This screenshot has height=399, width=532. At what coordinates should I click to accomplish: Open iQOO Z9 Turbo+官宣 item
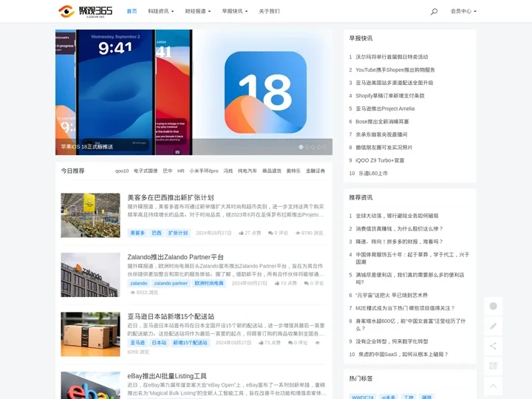click(x=380, y=160)
